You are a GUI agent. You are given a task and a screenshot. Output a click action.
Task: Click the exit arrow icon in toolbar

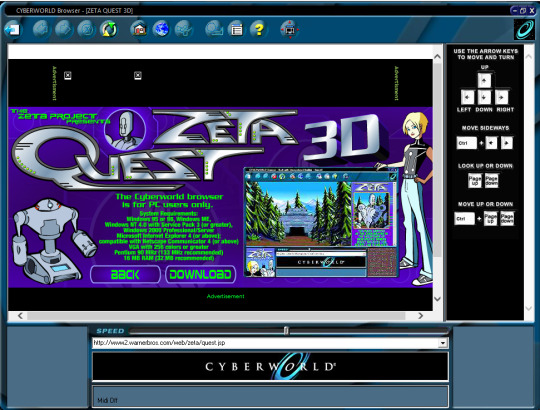[12, 30]
